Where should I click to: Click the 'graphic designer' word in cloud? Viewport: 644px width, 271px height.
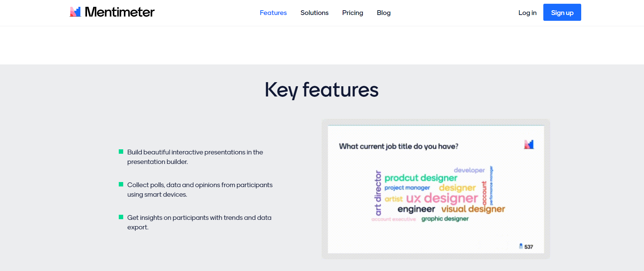point(445,219)
